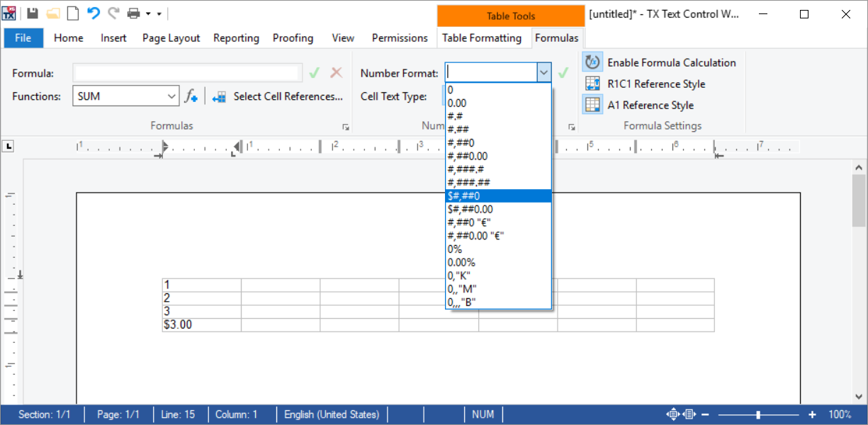Switch to R1C1 Reference Style
Image resolution: width=868 pixels, height=425 pixels.
[x=645, y=84]
